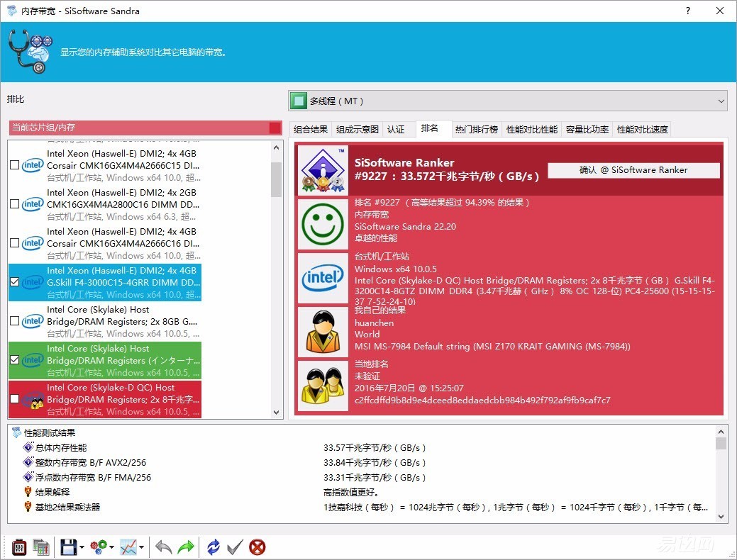Click the MSI MS-7984 motherboard text
The image size is (737, 560).
point(492,346)
